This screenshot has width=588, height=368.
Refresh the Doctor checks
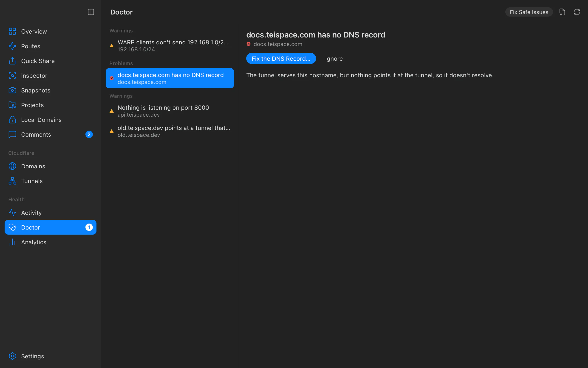tap(577, 12)
